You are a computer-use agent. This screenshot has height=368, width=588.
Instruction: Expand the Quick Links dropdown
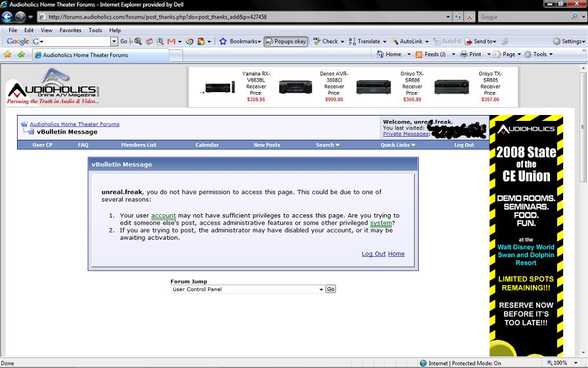tap(398, 145)
